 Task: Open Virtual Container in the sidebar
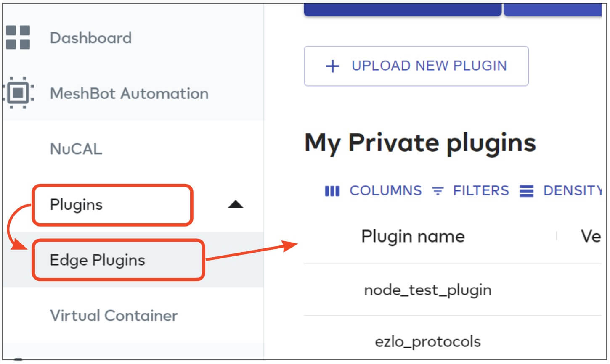[114, 315]
